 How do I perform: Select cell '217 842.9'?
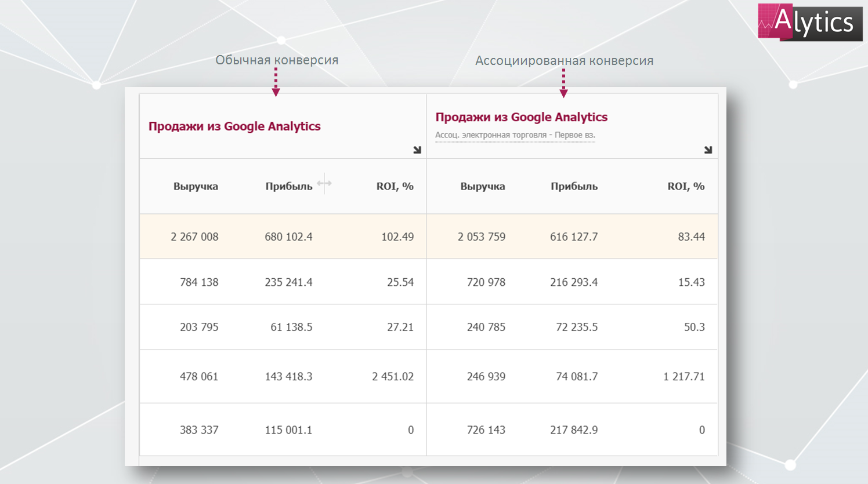(x=574, y=430)
